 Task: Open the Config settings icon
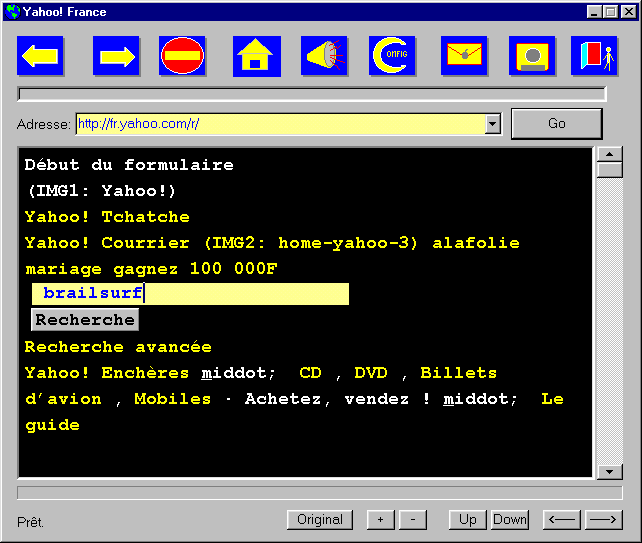(x=392, y=56)
